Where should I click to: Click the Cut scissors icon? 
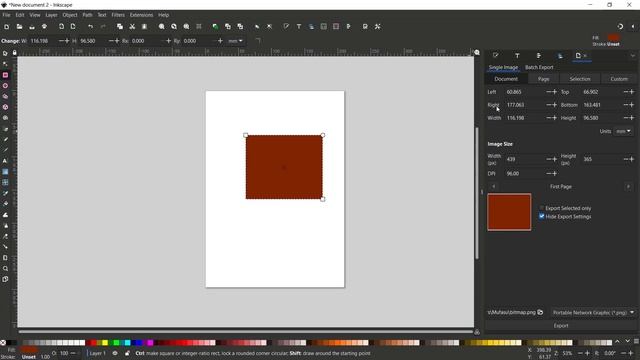point(132,27)
